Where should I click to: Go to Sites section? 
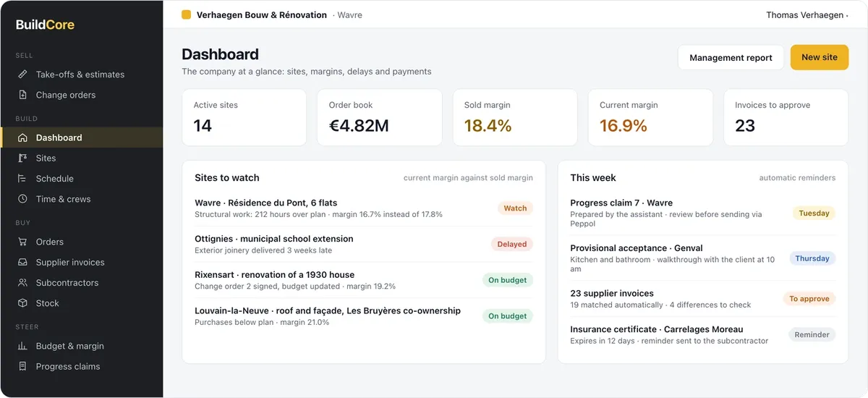(82, 158)
